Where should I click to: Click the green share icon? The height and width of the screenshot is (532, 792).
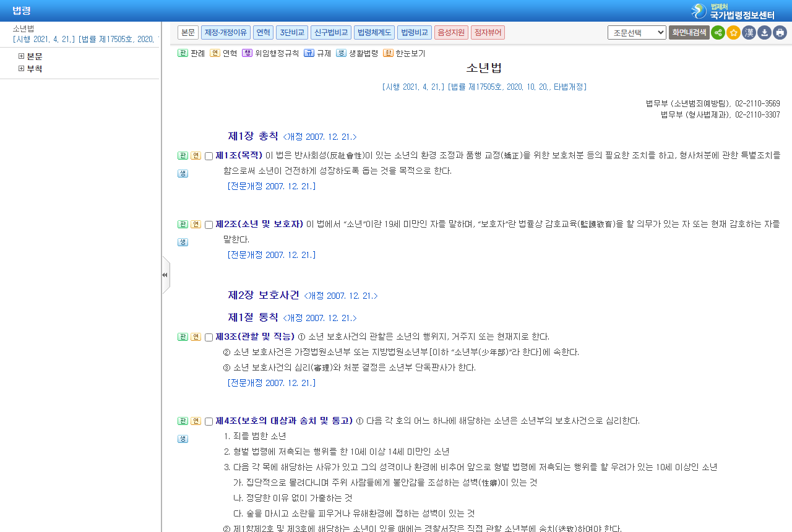[718, 33]
